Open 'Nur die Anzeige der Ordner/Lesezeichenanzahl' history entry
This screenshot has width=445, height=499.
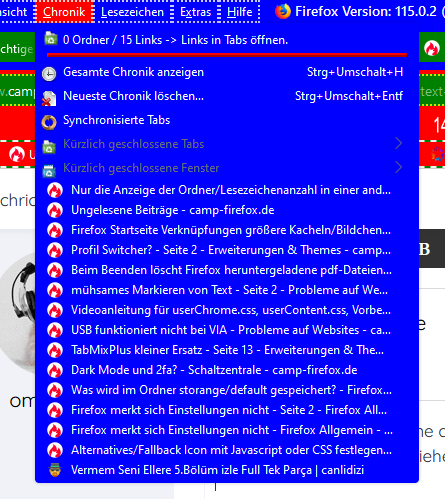coord(227,190)
